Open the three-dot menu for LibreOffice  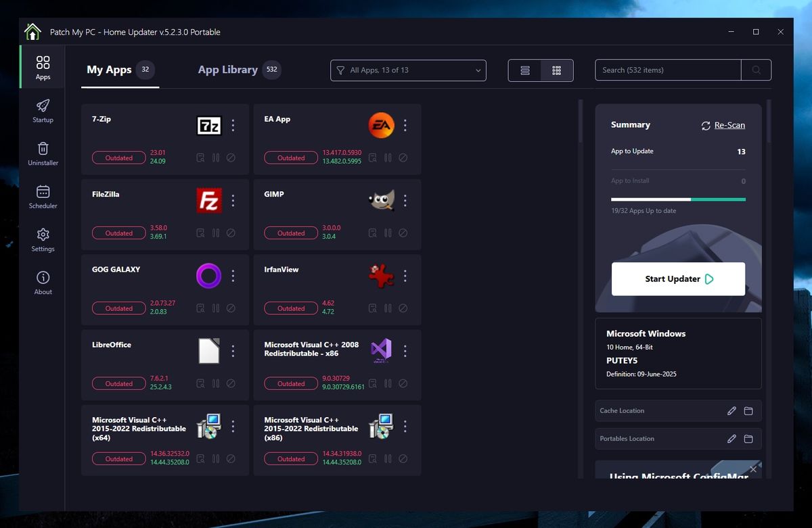click(x=233, y=351)
